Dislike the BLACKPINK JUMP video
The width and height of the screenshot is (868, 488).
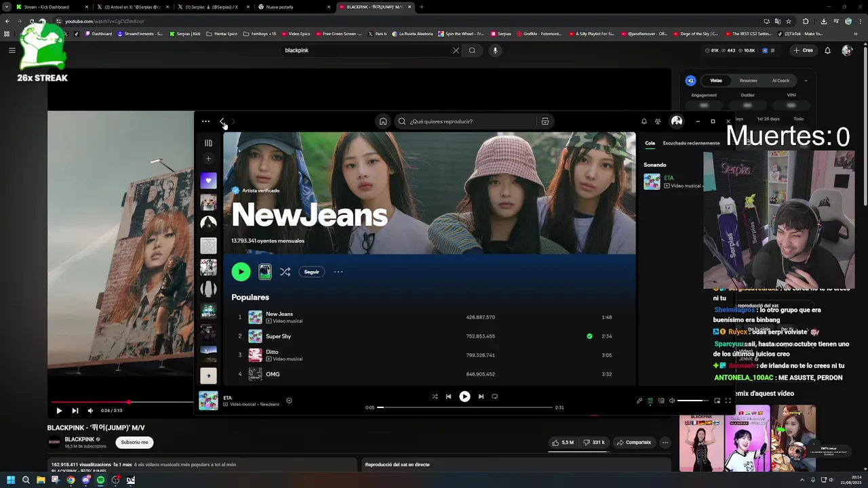tap(595, 443)
